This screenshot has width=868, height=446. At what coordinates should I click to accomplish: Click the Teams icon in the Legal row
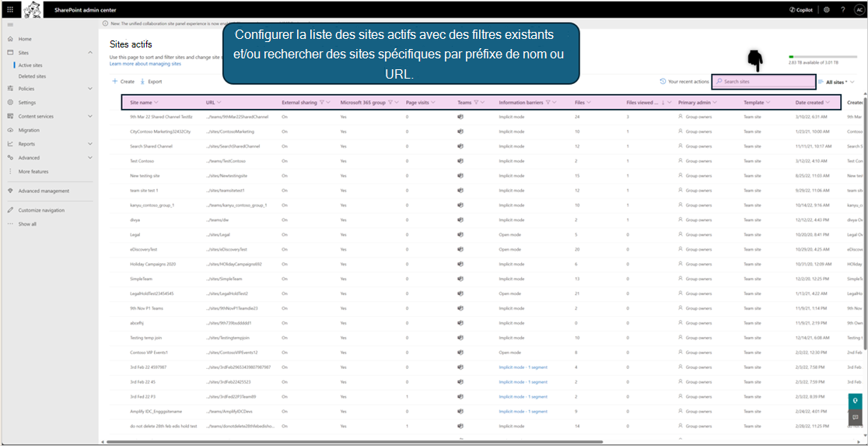(x=460, y=234)
